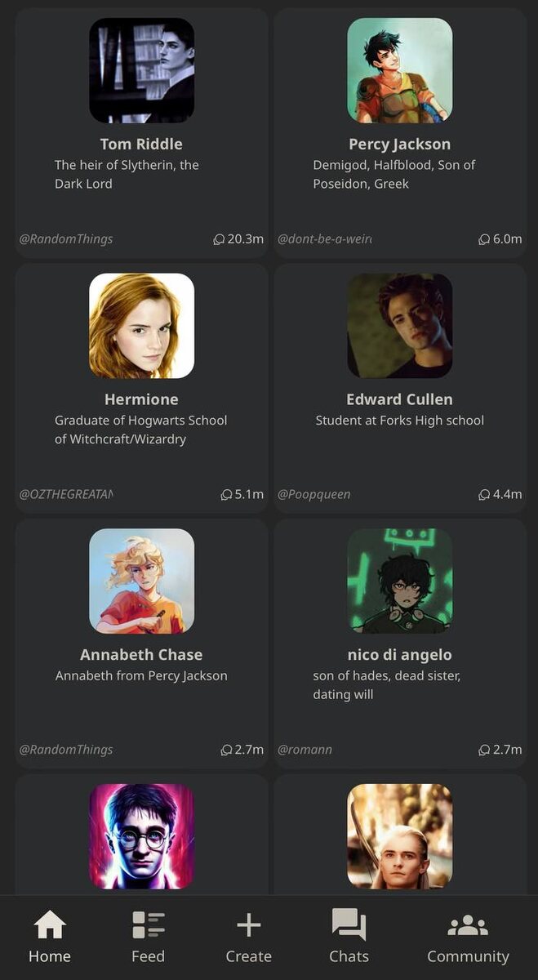The height and width of the screenshot is (980, 538).
Task: Tap the 6.0m chat icon on Percy Jackson
Action: pyautogui.click(x=484, y=239)
